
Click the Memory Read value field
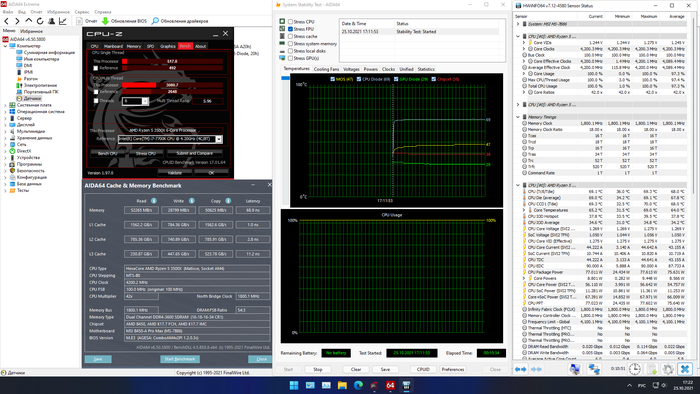click(141, 210)
